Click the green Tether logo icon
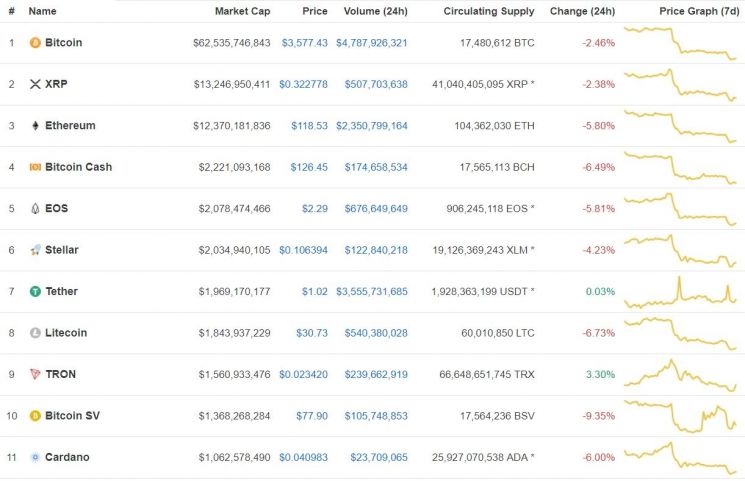This screenshot has height=481, width=745. (35, 291)
